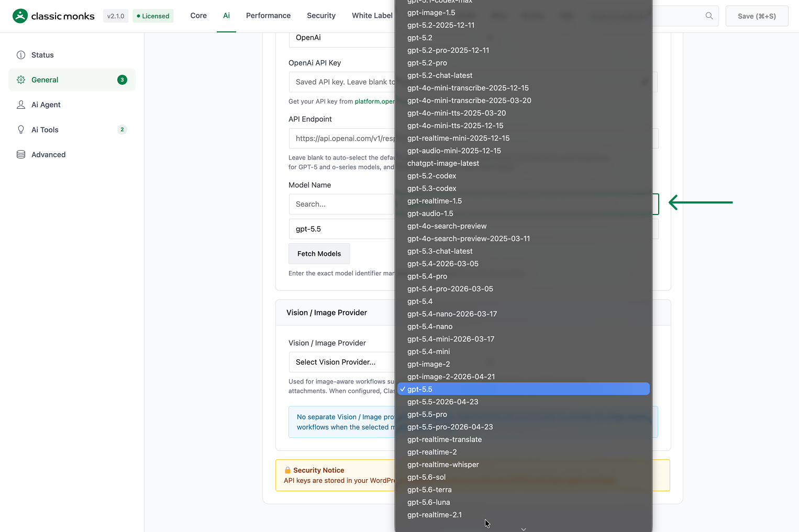Select the gpt-4o-search-preview option

pyautogui.click(x=524, y=226)
